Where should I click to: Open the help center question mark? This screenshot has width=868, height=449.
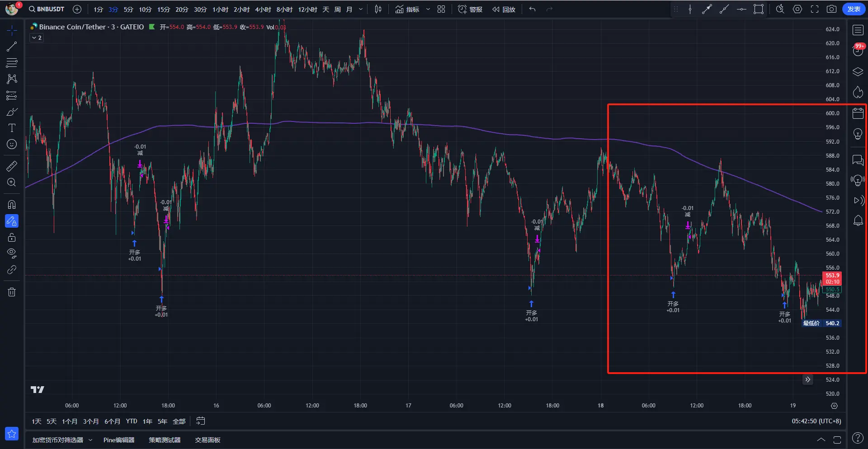pos(857,438)
